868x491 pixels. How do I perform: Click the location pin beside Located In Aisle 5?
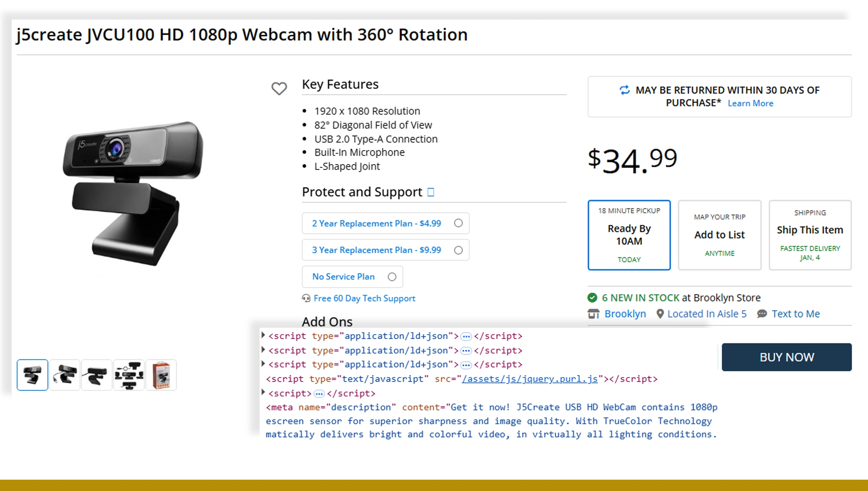(660, 314)
